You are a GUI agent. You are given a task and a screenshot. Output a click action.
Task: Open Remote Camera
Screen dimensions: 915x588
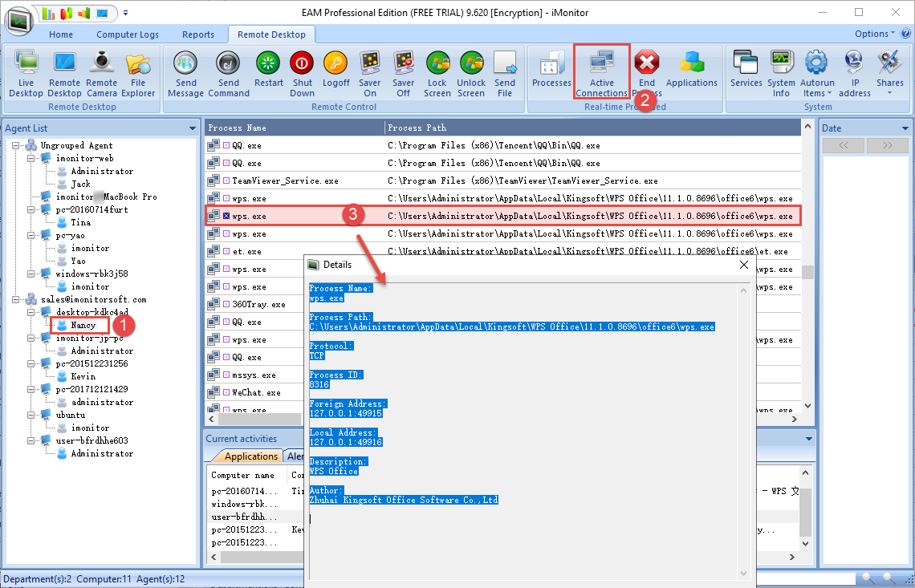pyautogui.click(x=102, y=74)
